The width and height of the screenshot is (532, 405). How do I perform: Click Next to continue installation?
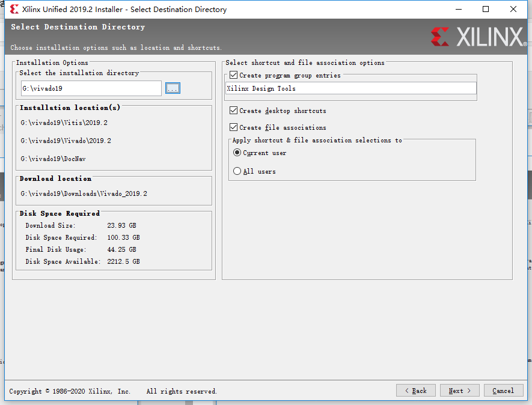point(459,390)
